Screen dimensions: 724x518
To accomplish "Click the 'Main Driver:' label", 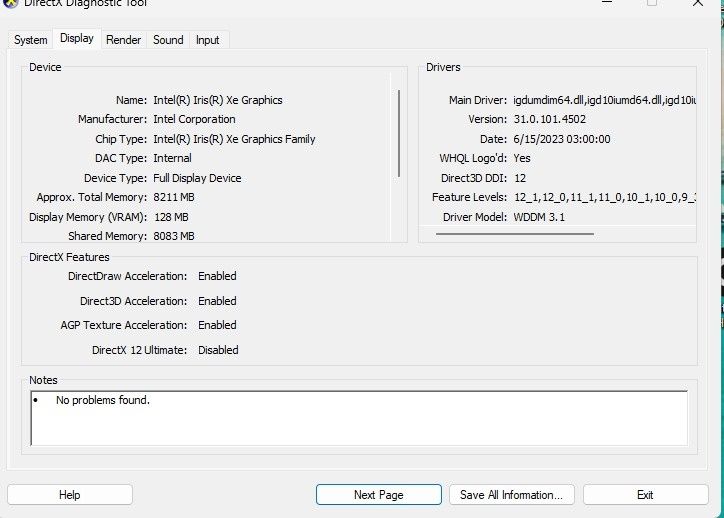I will [477, 100].
